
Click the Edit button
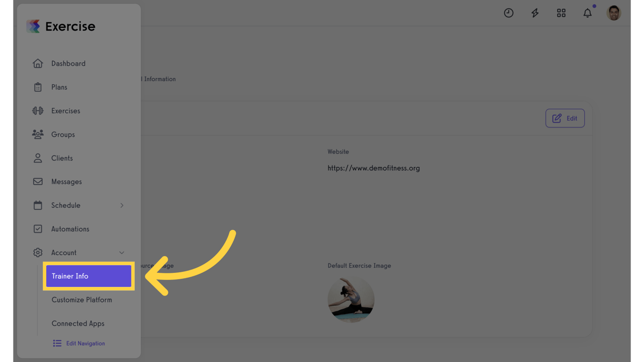pos(565,118)
